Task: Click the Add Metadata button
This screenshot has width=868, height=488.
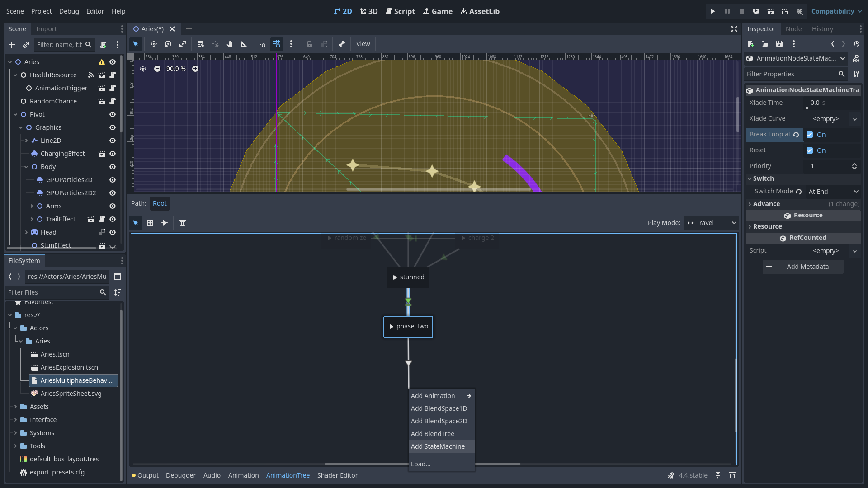Action: (803, 267)
